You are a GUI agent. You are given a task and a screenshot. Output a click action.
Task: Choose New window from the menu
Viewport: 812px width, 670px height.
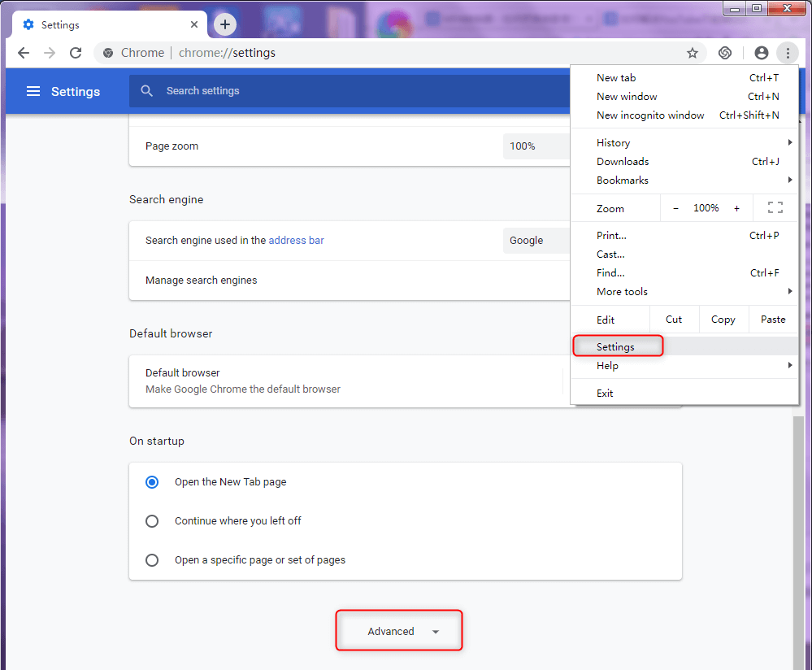click(684, 97)
